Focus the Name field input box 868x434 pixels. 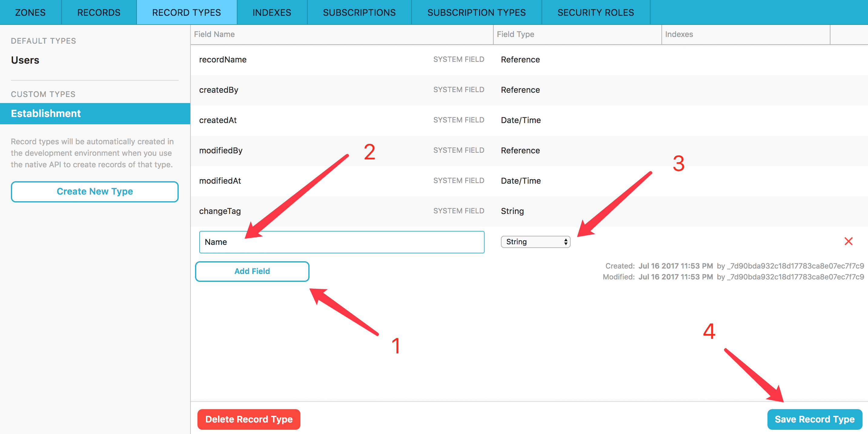(x=341, y=242)
